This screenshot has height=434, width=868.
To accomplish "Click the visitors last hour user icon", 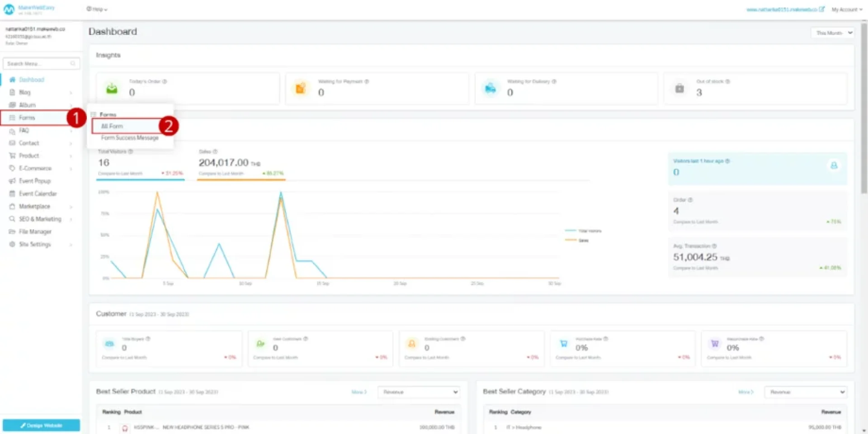I will [834, 165].
